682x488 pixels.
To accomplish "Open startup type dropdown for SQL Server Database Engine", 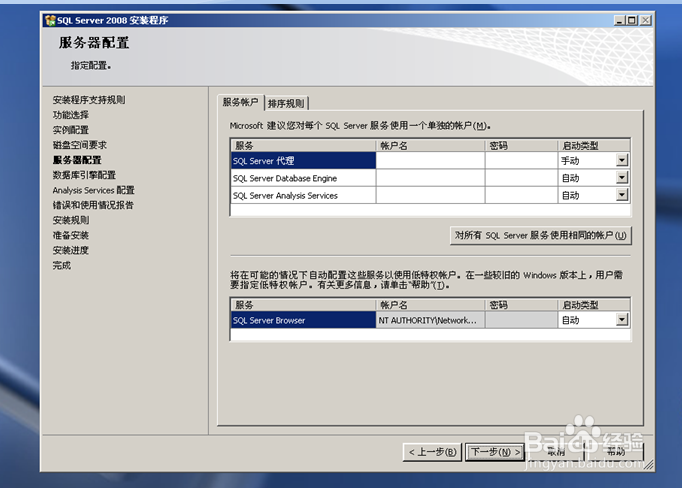I will click(622, 177).
